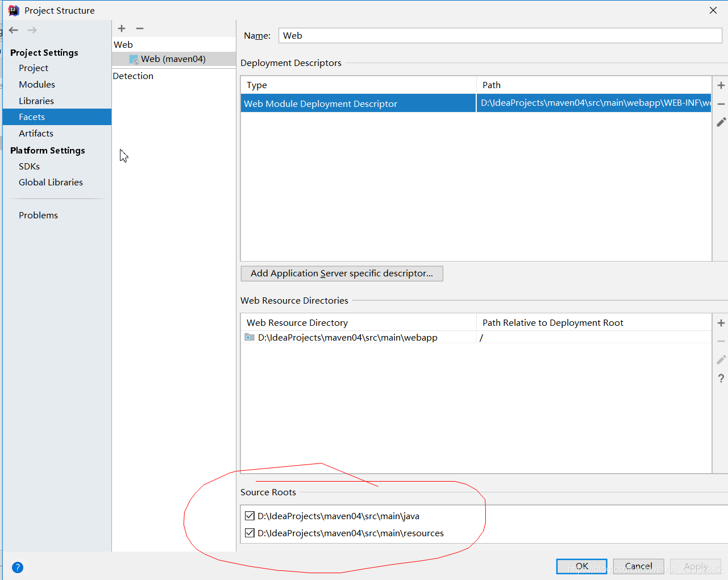
Task: Add a new facet with plus icon
Action: pos(122,28)
